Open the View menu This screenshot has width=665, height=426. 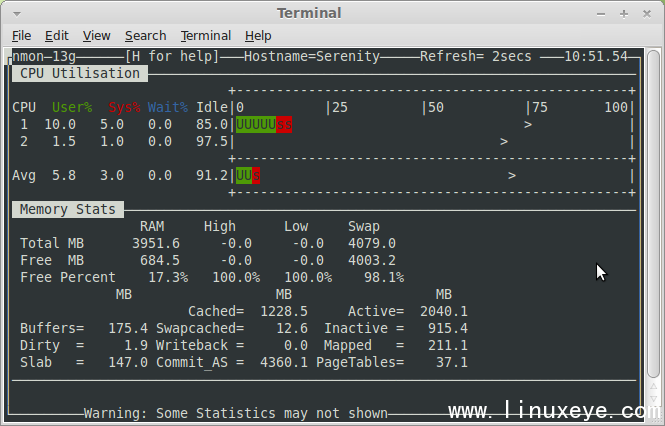tap(96, 36)
